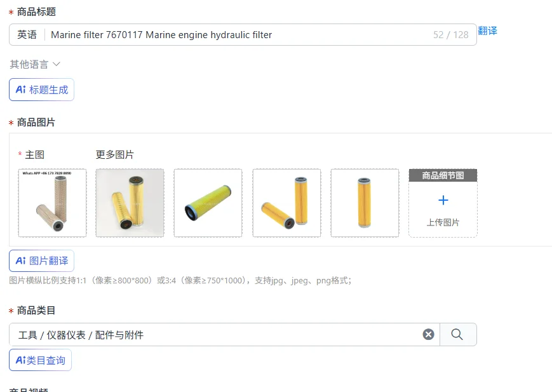This screenshot has width=552, height=392.
Task: Clear the category with the X icon
Action: coord(428,335)
